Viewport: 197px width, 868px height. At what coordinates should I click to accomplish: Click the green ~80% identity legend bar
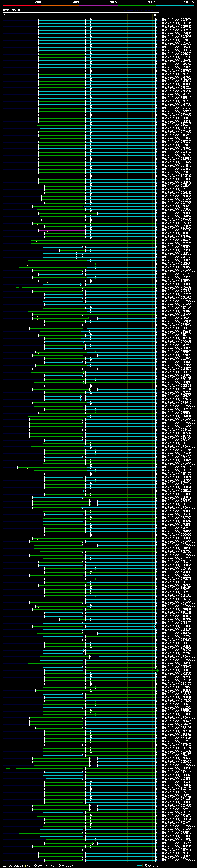[137, 6]
